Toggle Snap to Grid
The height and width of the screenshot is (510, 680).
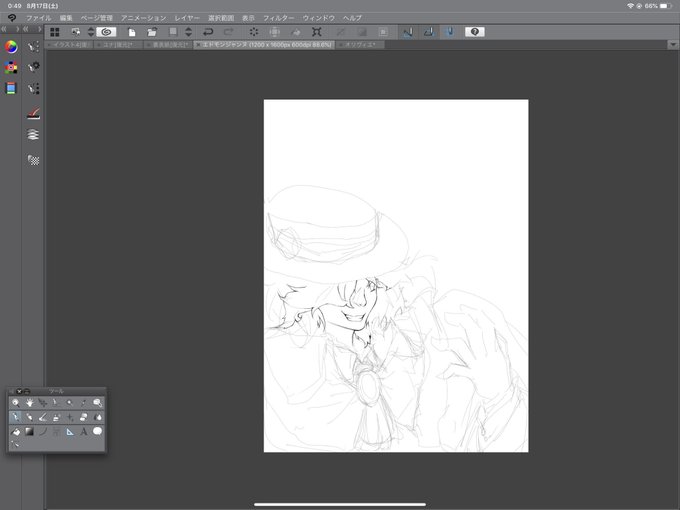pyautogui.click(x=450, y=32)
